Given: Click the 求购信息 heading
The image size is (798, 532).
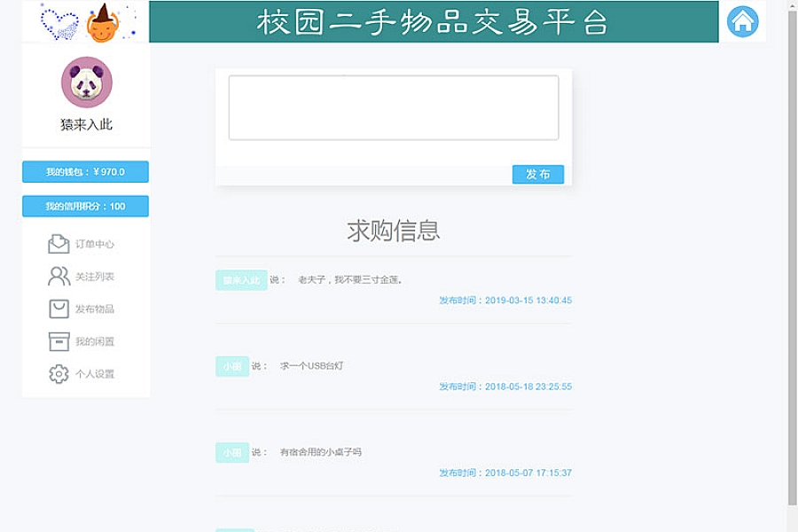Looking at the screenshot, I should pos(394,231).
